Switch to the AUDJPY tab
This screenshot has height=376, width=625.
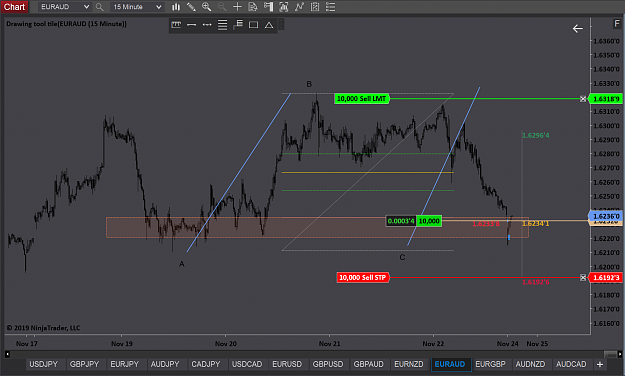click(165, 364)
